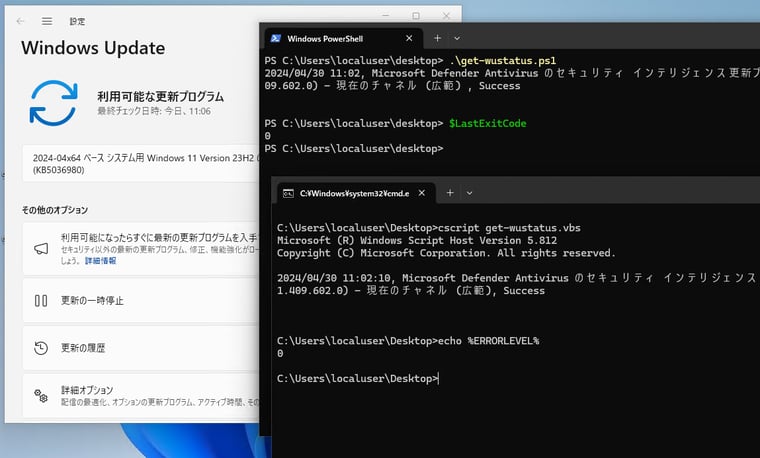Open the profile dropdown in cmd window

(469, 193)
